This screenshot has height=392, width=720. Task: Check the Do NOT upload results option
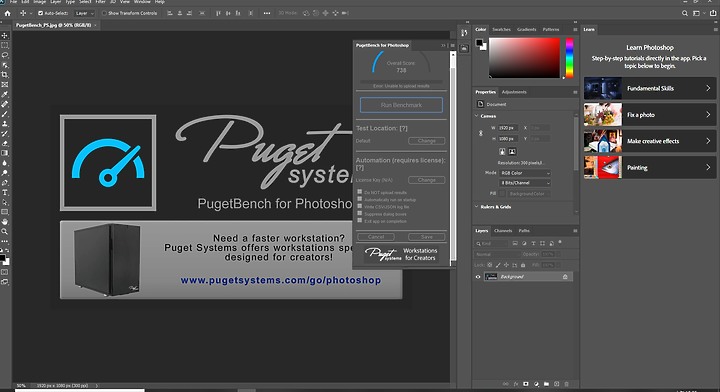click(360, 192)
